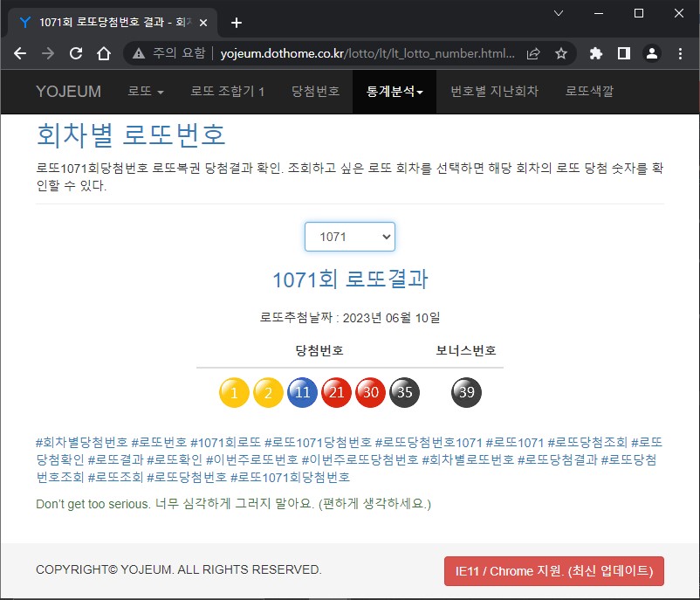Viewport: 700px width, 600px height.
Task: Click the IE11 / Chrome 지원 button
Action: click(554, 571)
